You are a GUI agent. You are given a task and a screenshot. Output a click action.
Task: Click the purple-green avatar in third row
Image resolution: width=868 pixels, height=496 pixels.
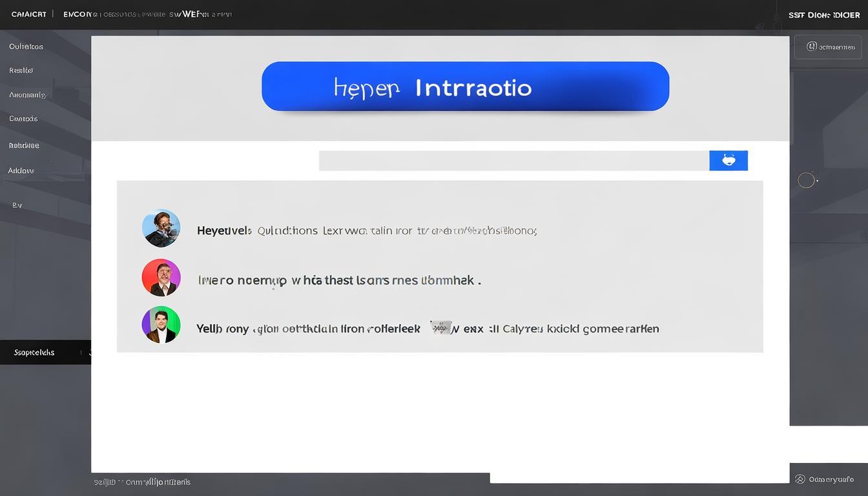[161, 324]
